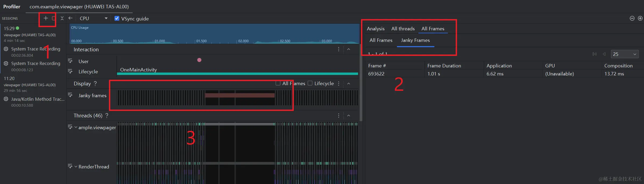Collapse the Threads section
Image resolution: width=644 pixels, height=184 pixels.
[x=349, y=116]
